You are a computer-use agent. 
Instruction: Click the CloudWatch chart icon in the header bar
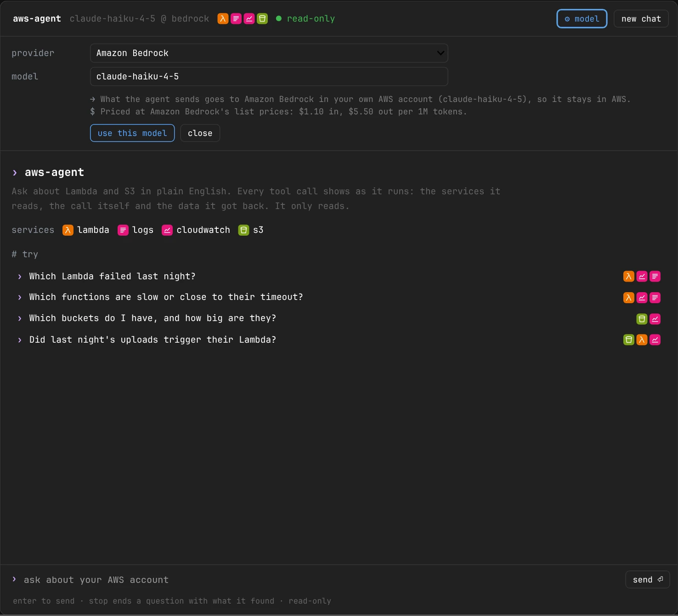click(x=249, y=19)
